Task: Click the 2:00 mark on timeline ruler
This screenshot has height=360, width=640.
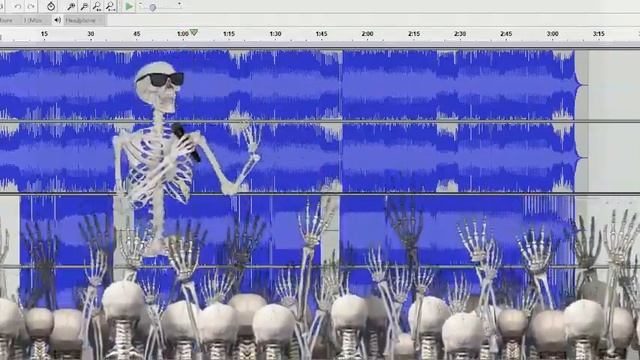Action: [367, 34]
